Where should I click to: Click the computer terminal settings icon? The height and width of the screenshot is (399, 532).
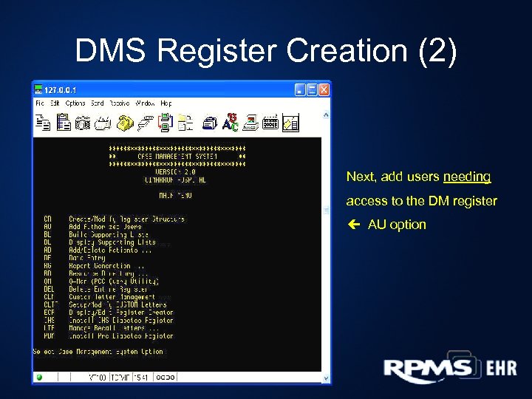250,123
